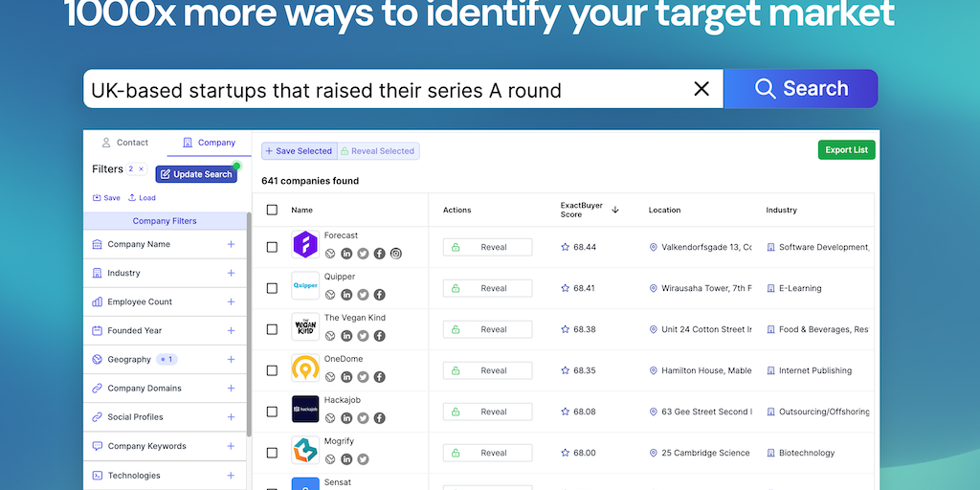This screenshot has height=490, width=980.
Task: Open the Facebook icon for OneDome
Action: tap(379, 377)
